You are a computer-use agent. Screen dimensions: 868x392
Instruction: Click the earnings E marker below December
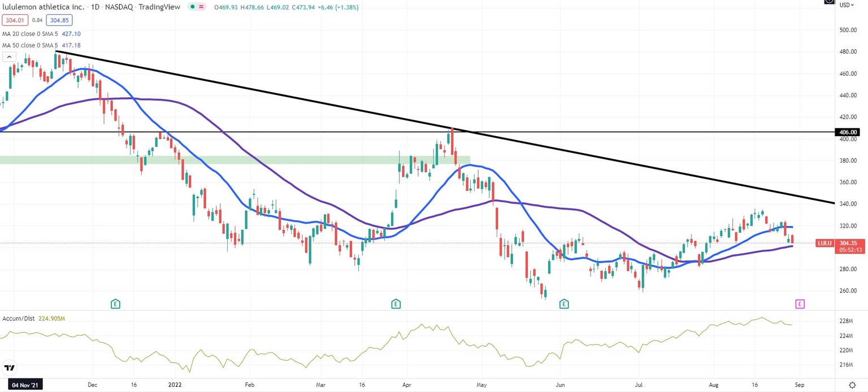[x=115, y=304]
